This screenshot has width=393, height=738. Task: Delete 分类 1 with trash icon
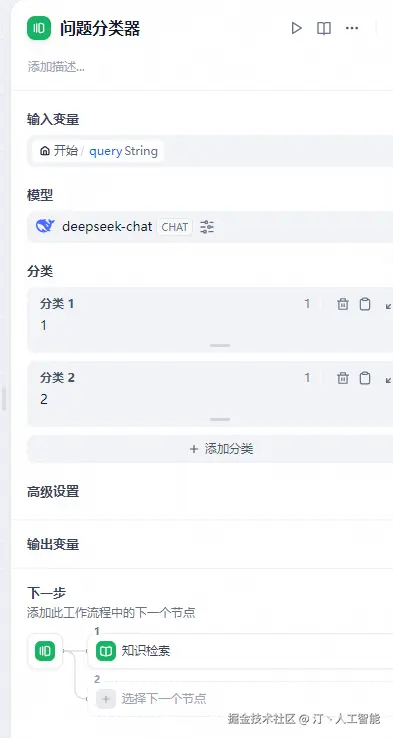coord(343,304)
